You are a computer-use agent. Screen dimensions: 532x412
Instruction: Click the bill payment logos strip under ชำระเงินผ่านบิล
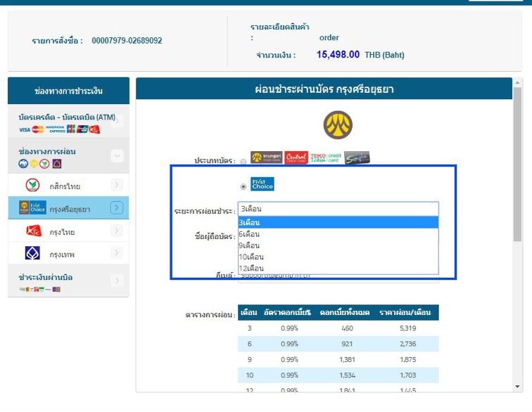pyautogui.click(x=39, y=289)
